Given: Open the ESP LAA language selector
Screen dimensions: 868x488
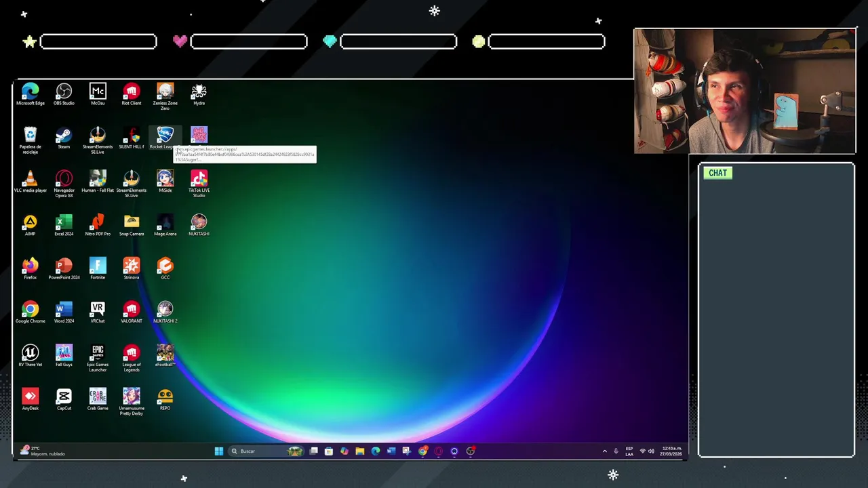Looking at the screenshot, I should point(629,451).
